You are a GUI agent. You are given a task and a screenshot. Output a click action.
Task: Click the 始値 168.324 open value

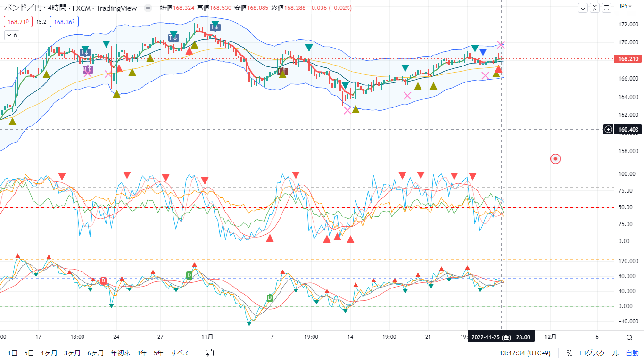coord(177,8)
